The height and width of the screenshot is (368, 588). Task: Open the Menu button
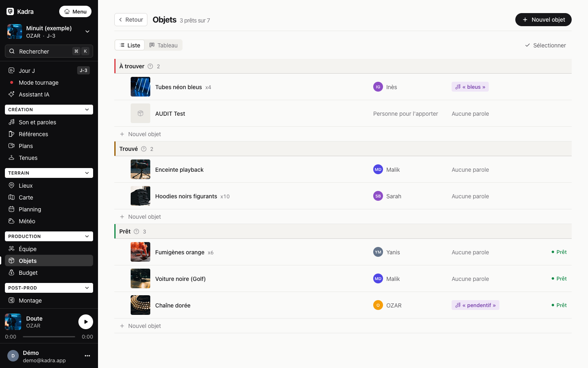pos(76,11)
